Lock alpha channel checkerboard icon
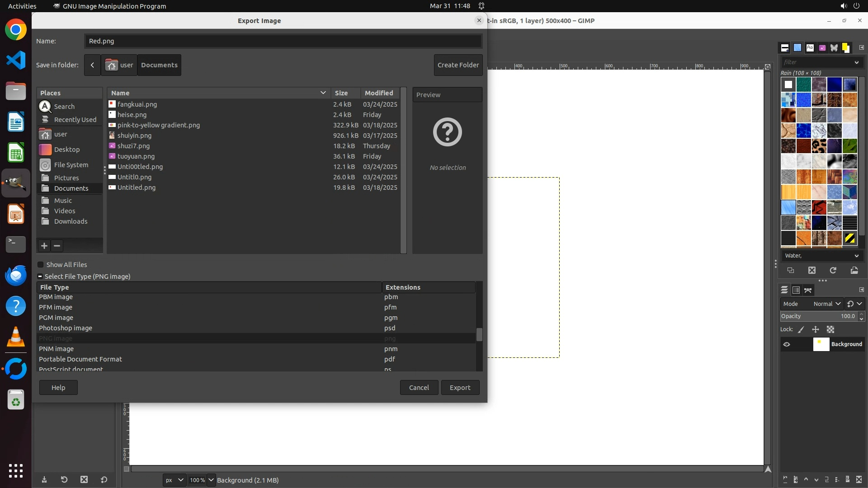This screenshot has height=488, width=868. pyautogui.click(x=830, y=330)
